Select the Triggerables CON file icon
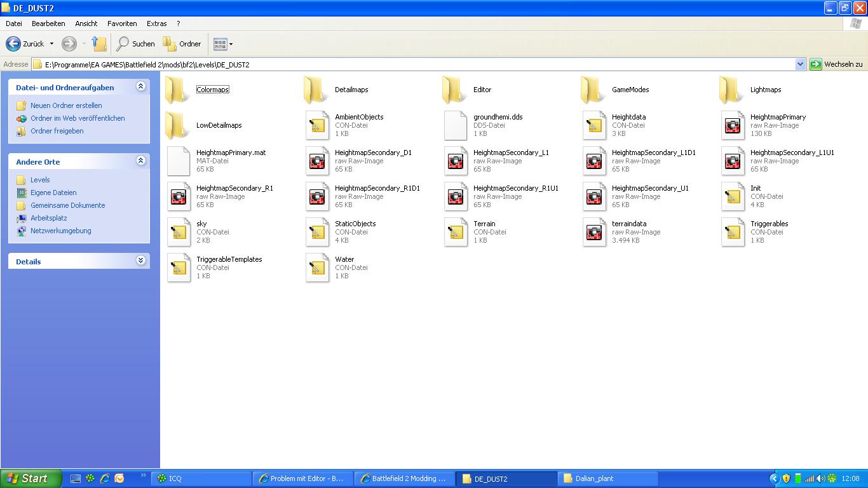The width and height of the screenshot is (868, 488). [x=733, y=232]
